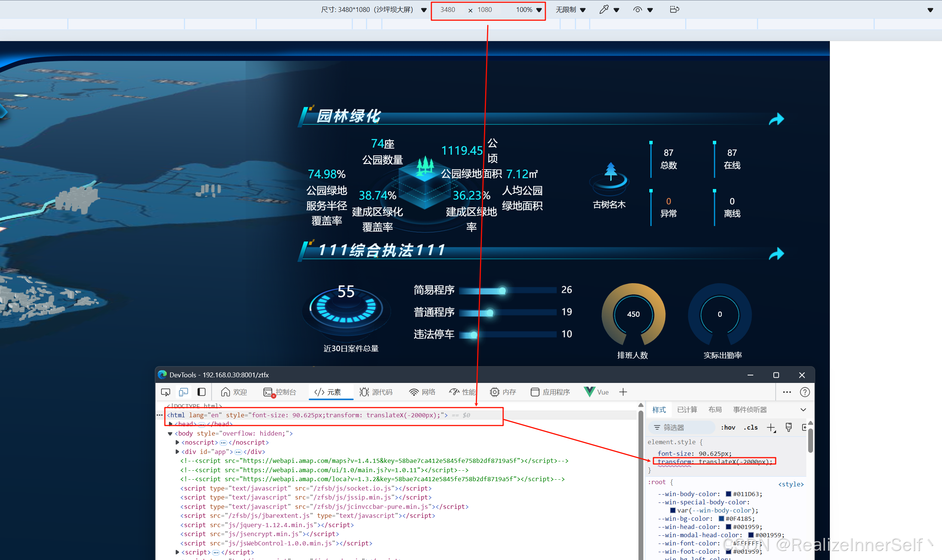Click the add more tools plus icon
This screenshot has width=942, height=560.
[623, 392]
